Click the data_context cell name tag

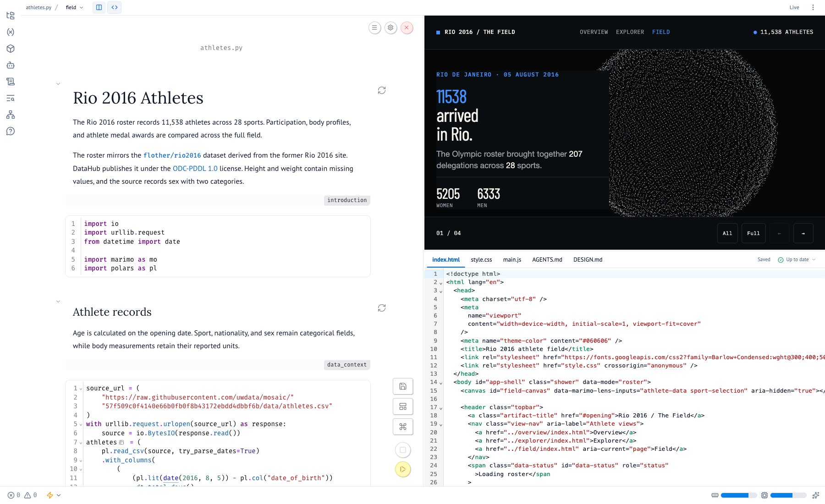click(347, 365)
